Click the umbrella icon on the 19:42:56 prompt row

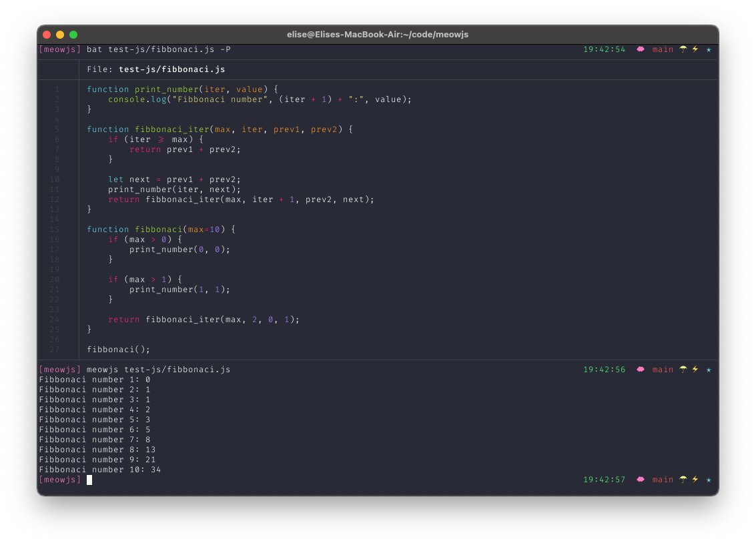[683, 370]
